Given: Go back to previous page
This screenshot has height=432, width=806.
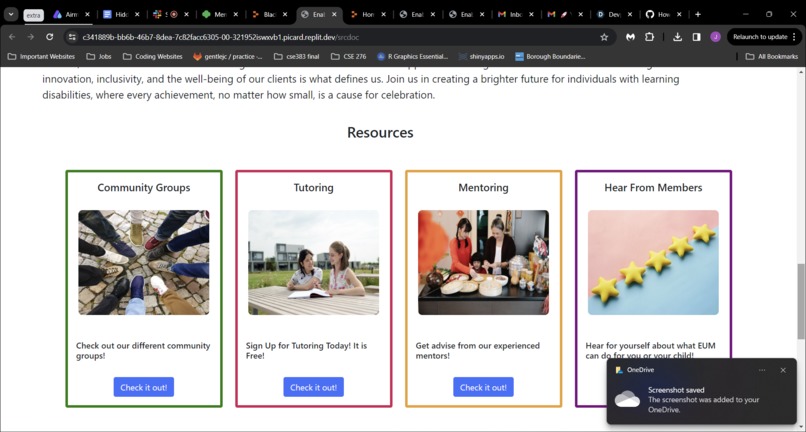Looking at the screenshot, I should [x=12, y=37].
